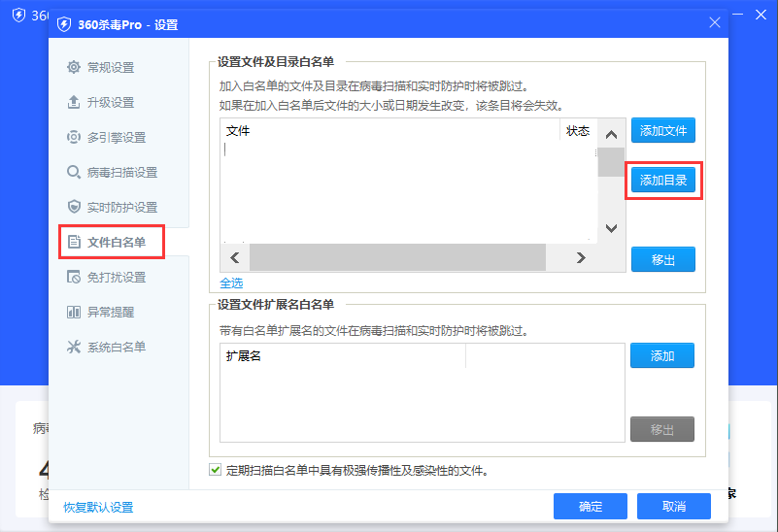Click the magnifier icon beside 病毒扫描设置

(74, 172)
